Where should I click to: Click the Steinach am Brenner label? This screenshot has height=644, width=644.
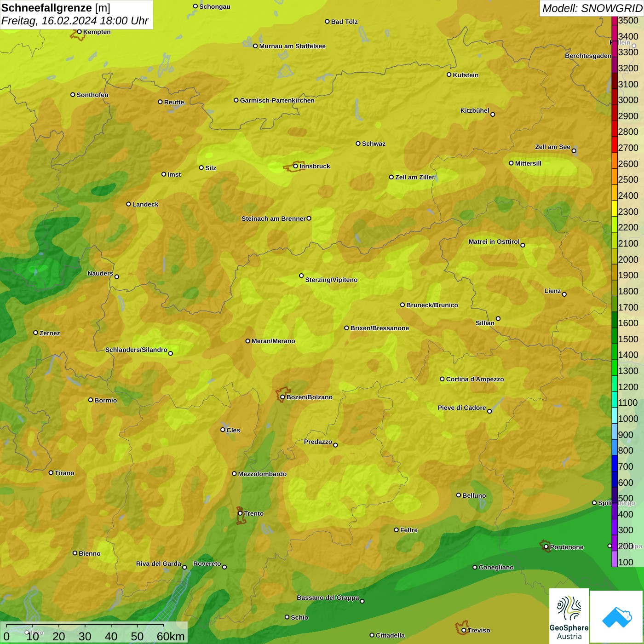(273, 218)
